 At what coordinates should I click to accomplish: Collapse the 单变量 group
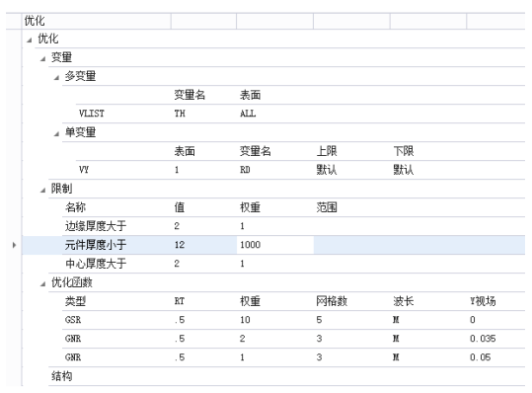coord(56,134)
